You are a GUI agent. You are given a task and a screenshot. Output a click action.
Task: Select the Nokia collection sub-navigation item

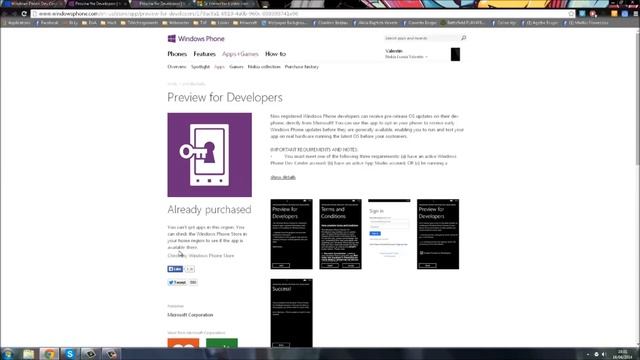264,67
